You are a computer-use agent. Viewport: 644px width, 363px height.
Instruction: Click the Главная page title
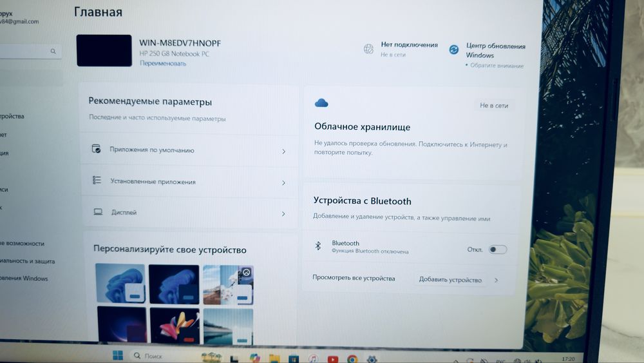pyautogui.click(x=98, y=12)
